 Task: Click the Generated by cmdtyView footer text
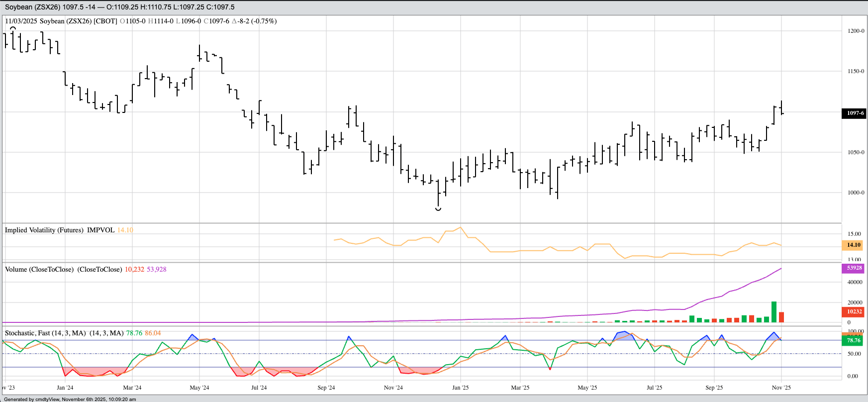tap(70, 399)
